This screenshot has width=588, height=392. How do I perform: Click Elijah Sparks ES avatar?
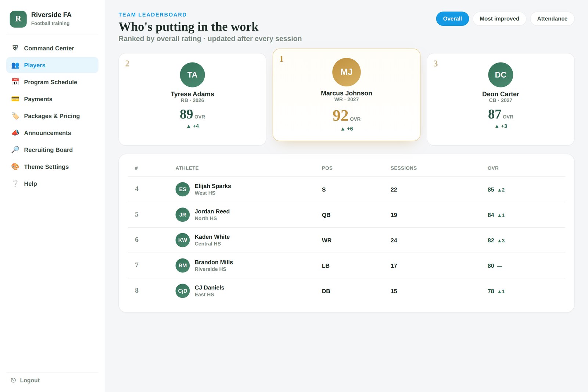[x=183, y=189]
